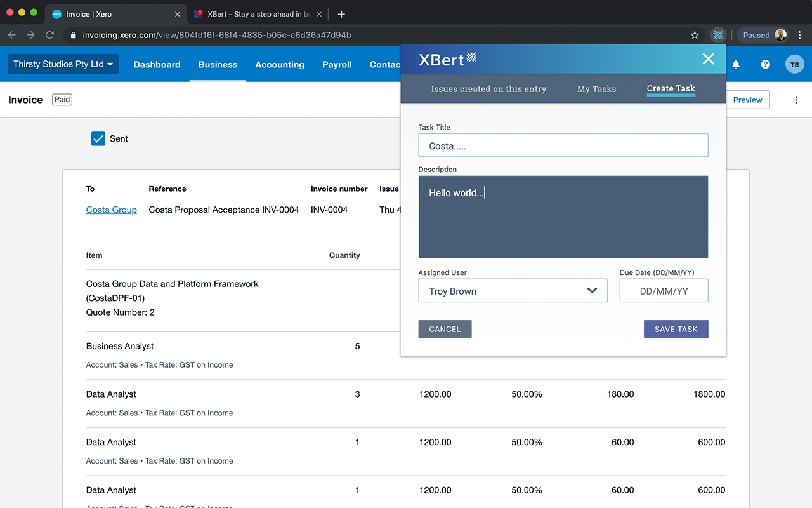The image size is (812, 508).
Task: Click the Invoice page heading
Action: (25, 100)
